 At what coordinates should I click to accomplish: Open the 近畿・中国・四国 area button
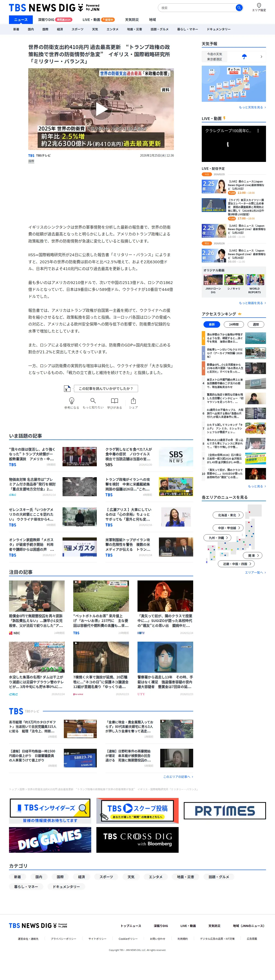236,564
